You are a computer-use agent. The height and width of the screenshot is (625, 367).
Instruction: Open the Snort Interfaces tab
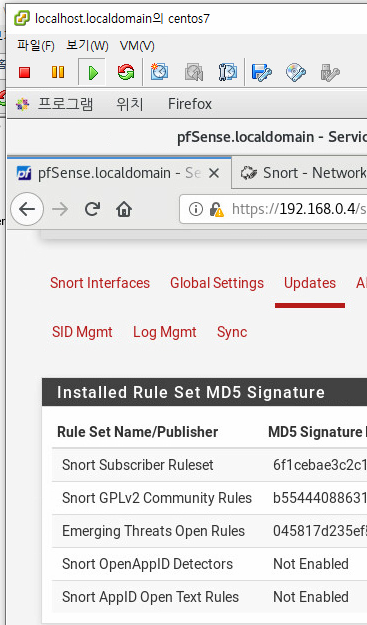(100, 283)
